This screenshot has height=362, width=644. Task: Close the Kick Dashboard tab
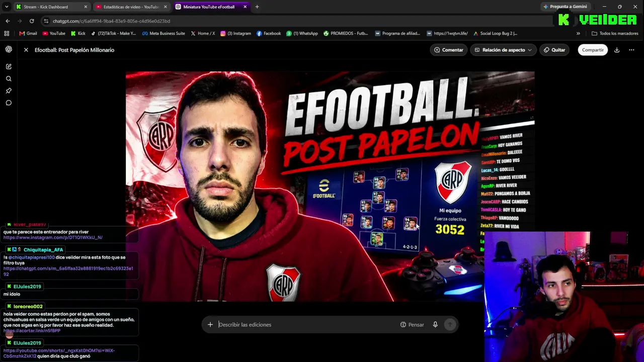click(86, 7)
